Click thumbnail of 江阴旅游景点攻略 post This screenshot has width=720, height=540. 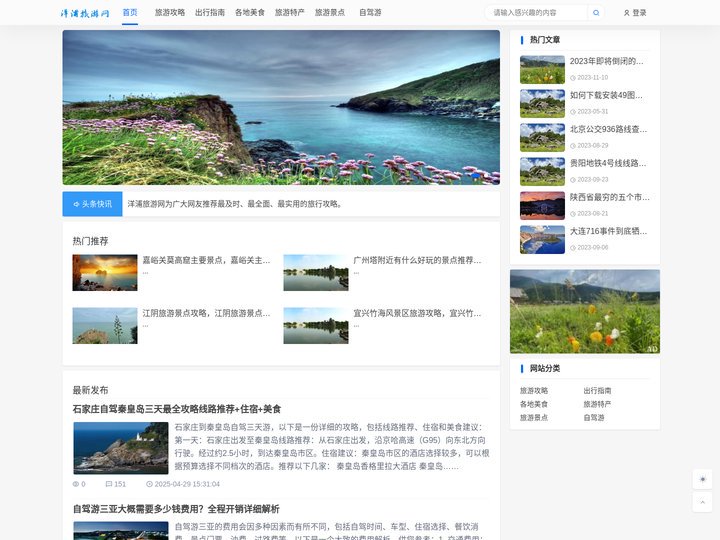click(x=105, y=326)
